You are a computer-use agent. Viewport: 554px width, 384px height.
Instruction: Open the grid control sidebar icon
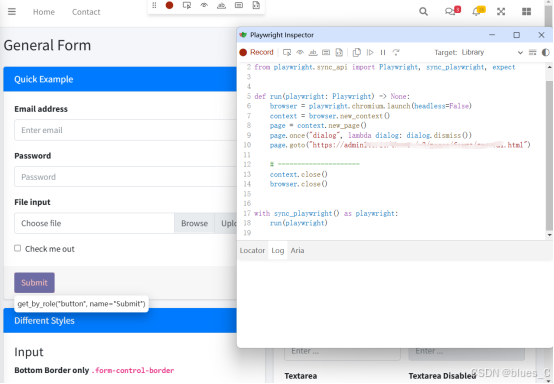[x=526, y=12]
